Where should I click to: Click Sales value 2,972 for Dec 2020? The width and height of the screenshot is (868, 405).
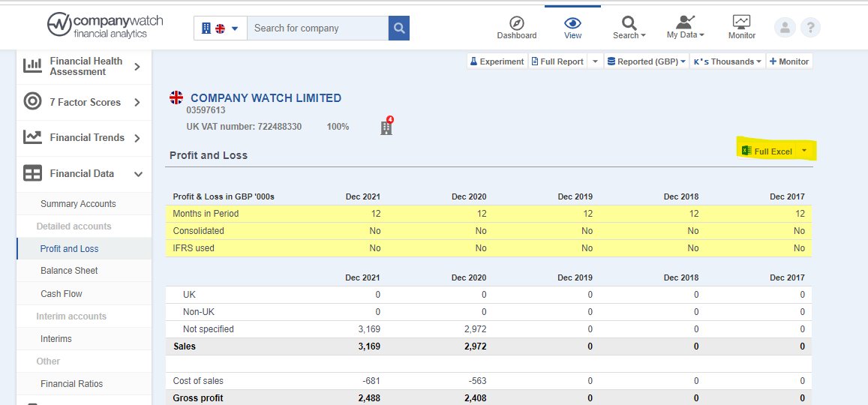tap(476, 346)
